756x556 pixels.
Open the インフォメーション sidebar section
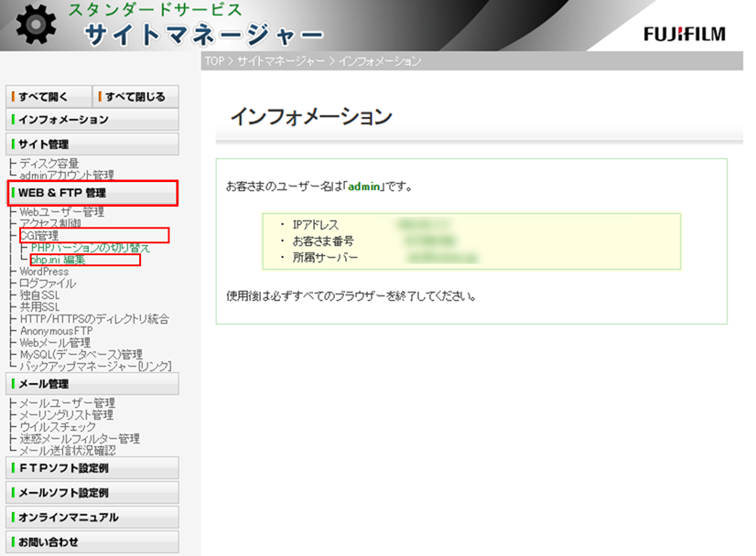coord(92,120)
